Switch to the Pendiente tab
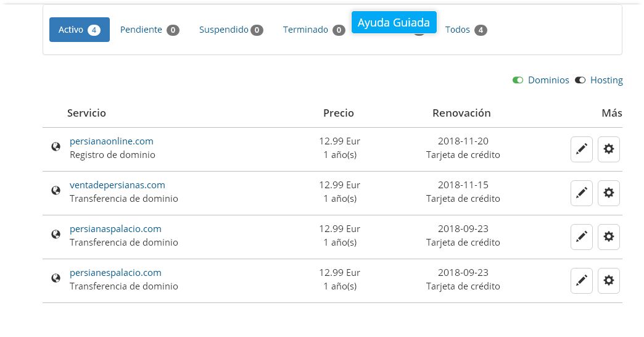 (149, 30)
